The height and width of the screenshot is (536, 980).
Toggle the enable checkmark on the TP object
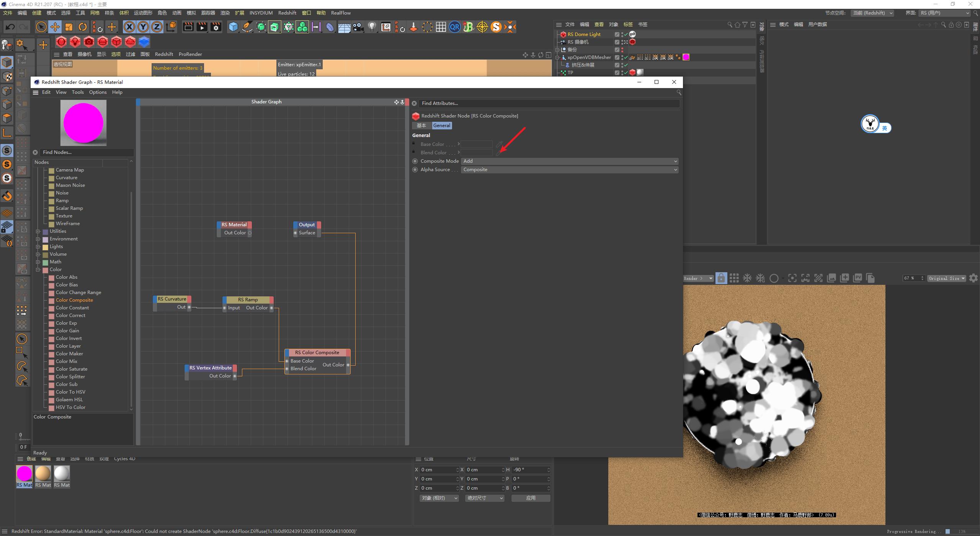pos(626,73)
